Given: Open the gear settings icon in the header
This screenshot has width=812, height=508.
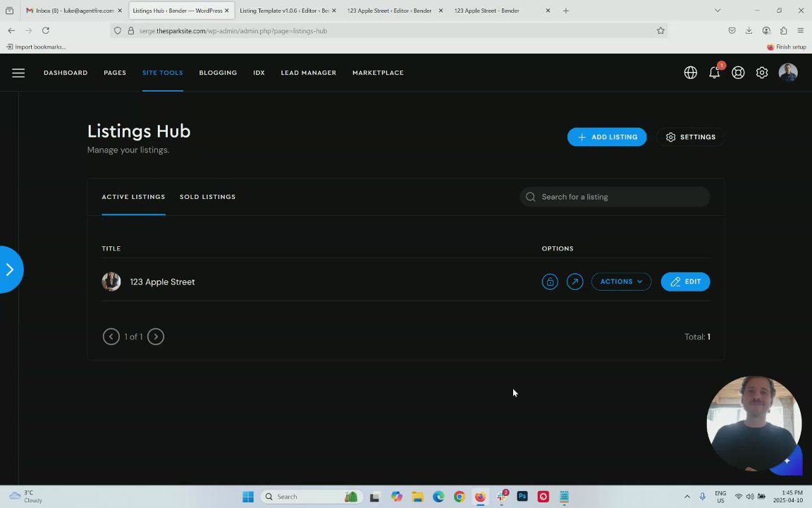Looking at the screenshot, I should pos(762,73).
